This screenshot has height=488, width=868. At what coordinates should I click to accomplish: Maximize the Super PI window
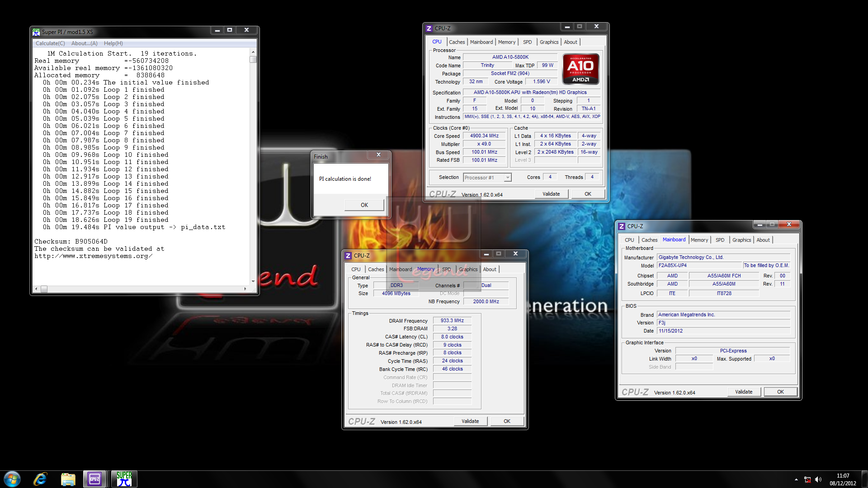coord(230,30)
